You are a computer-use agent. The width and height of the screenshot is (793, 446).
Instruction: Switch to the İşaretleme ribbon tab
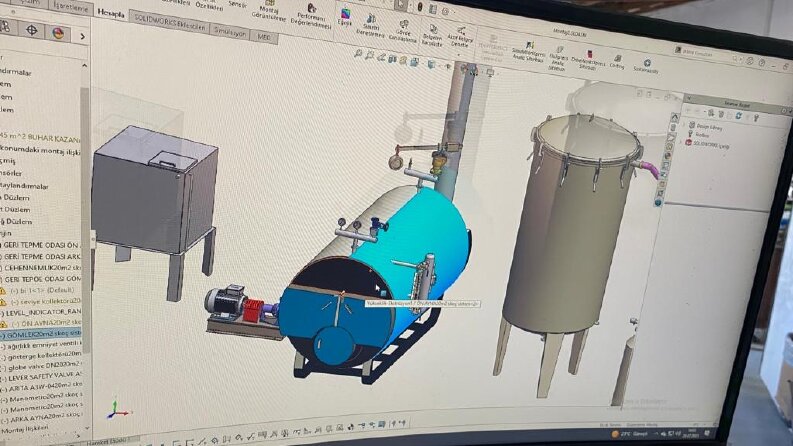[x=71, y=8]
